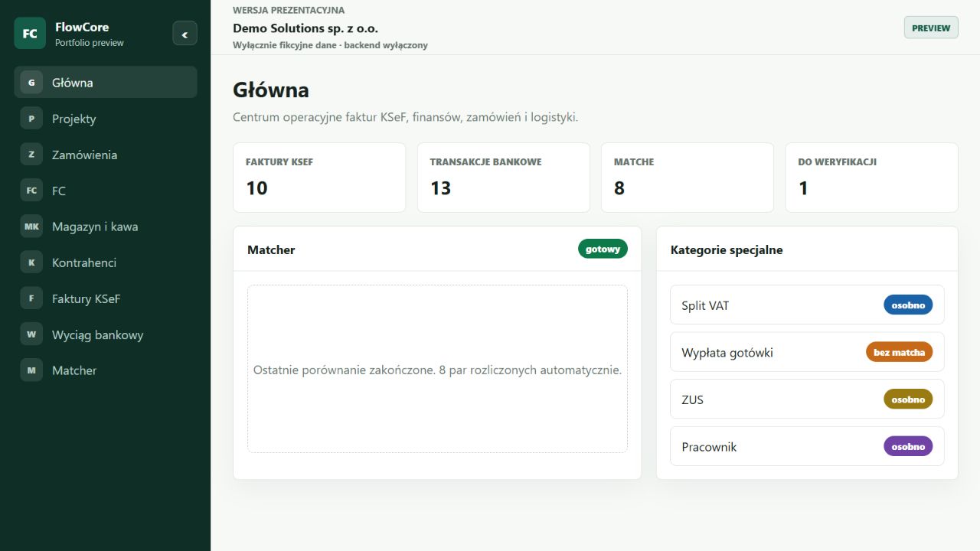This screenshot has height=551, width=980.
Task: Click the PREVIEW button in the header
Action: tap(931, 28)
